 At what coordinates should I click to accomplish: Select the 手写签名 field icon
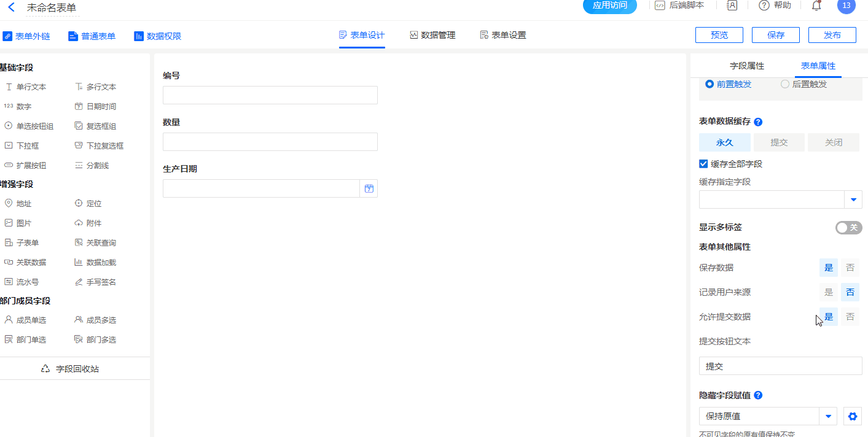(x=79, y=282)
